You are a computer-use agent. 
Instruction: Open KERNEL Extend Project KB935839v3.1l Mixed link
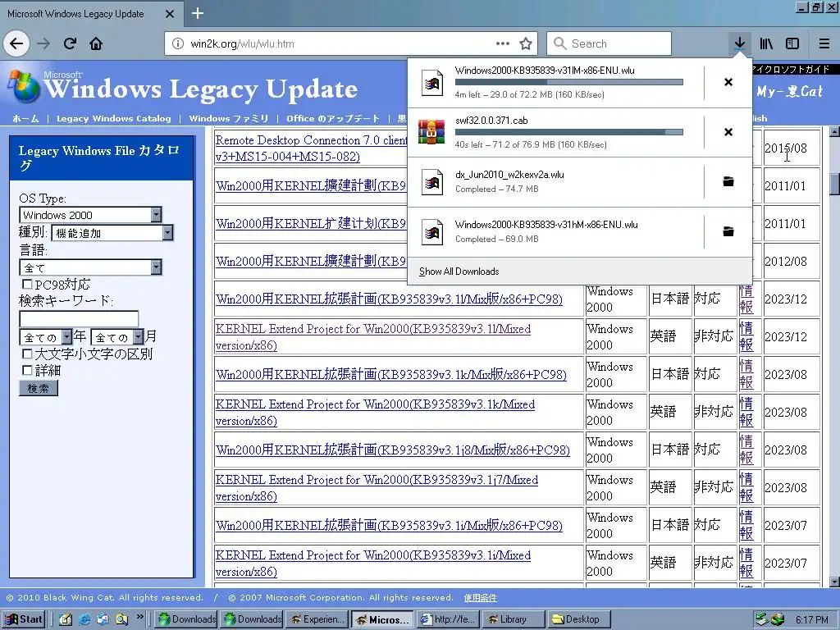click(373, 337)
